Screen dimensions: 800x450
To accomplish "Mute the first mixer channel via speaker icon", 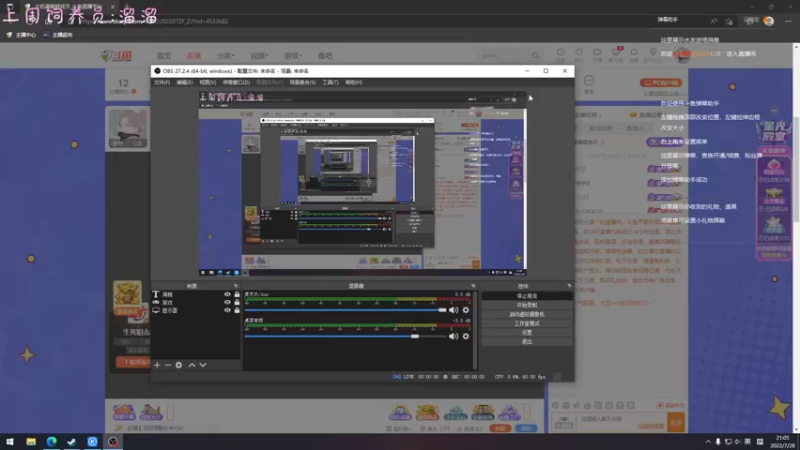I will click(x=453, y=310).
